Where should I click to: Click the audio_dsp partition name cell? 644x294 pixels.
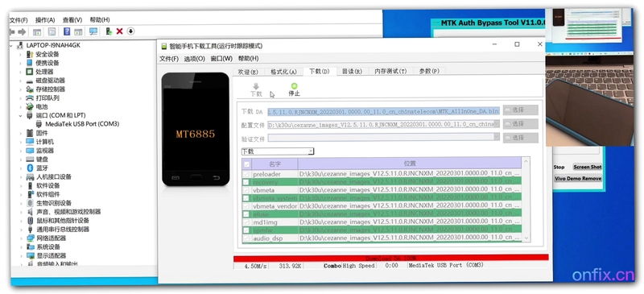275,238
